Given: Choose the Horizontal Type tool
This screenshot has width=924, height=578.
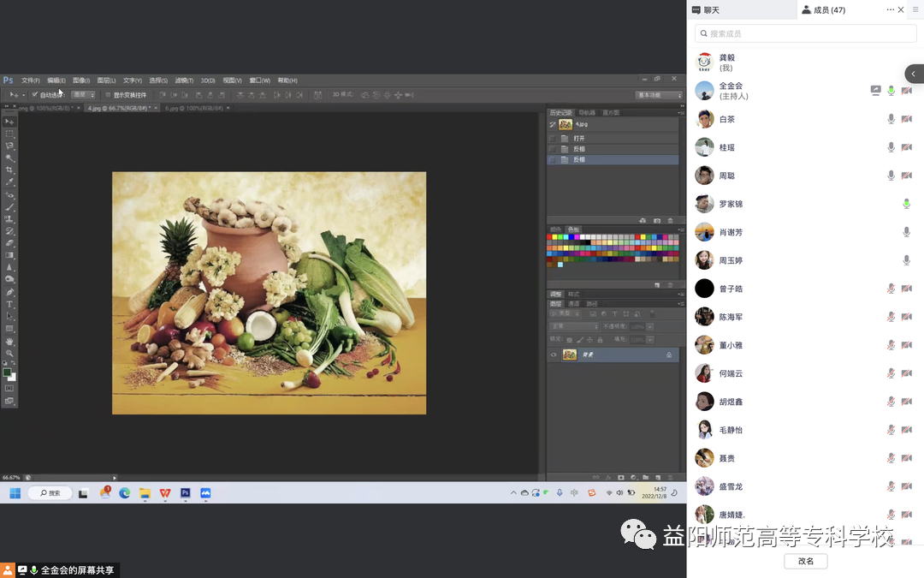Looking at the screenshot, I should pos(9,304).
